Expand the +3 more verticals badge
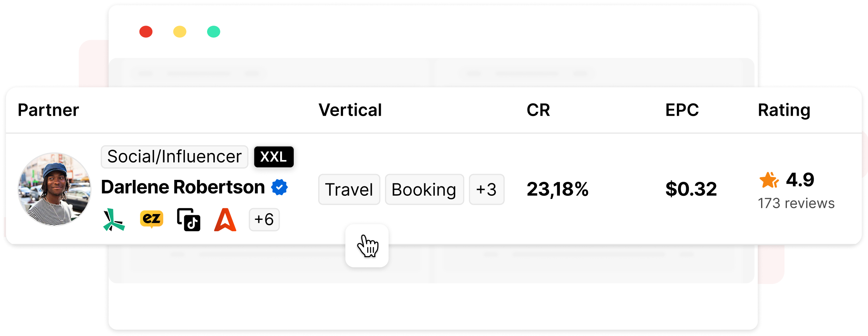Viewport: 868px width, 336px height. point(486,190)
